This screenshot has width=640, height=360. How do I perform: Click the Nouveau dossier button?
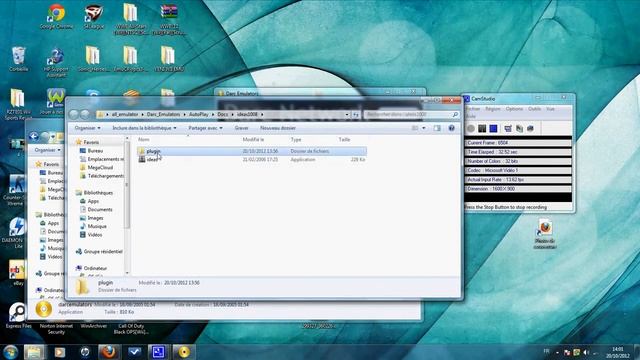(x=278, y=128)
